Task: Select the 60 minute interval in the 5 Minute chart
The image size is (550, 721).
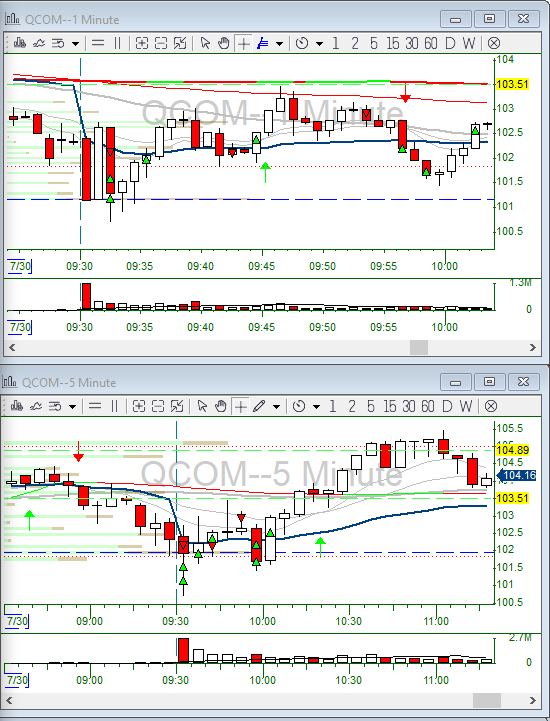Action: pyautogui.click(x=428, y=406)
